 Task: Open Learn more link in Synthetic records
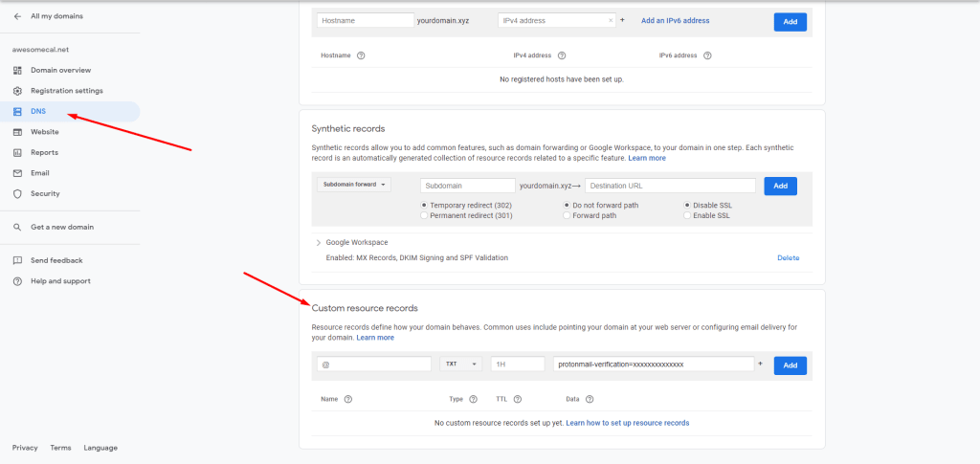click(647, 159)
